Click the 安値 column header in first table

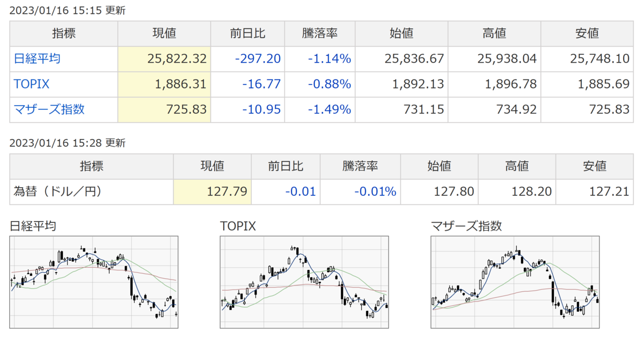tap(587, 33)
